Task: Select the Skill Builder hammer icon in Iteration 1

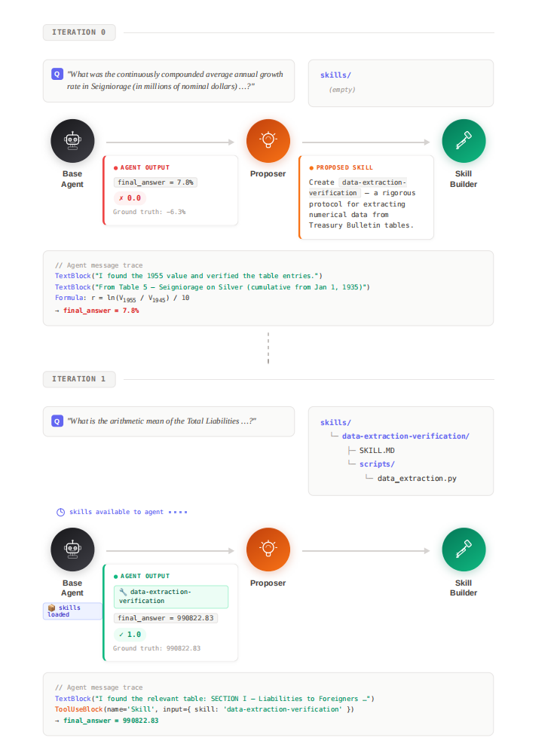Action: pyautogui.click(x=464, y=550)
